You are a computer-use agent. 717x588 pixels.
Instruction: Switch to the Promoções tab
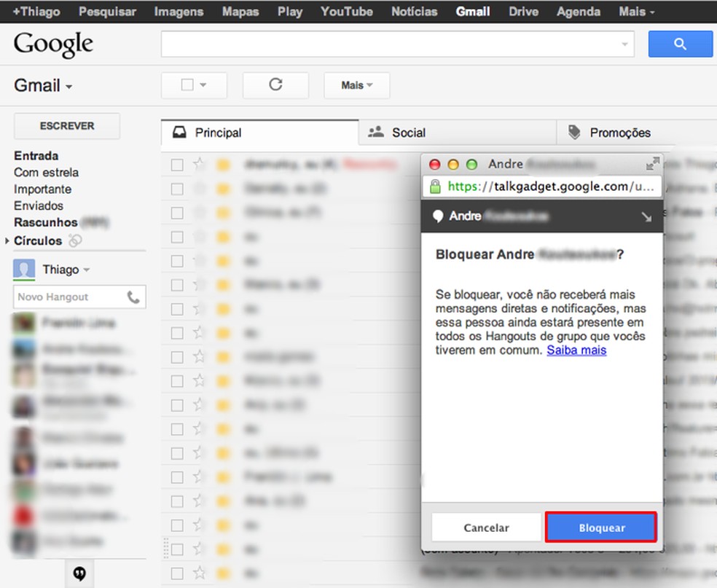(637, 133)
